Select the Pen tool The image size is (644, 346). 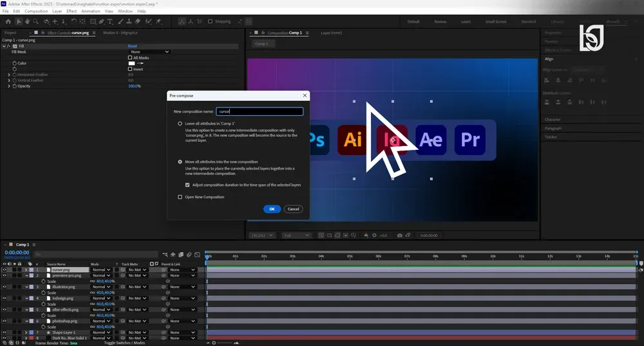102,21
